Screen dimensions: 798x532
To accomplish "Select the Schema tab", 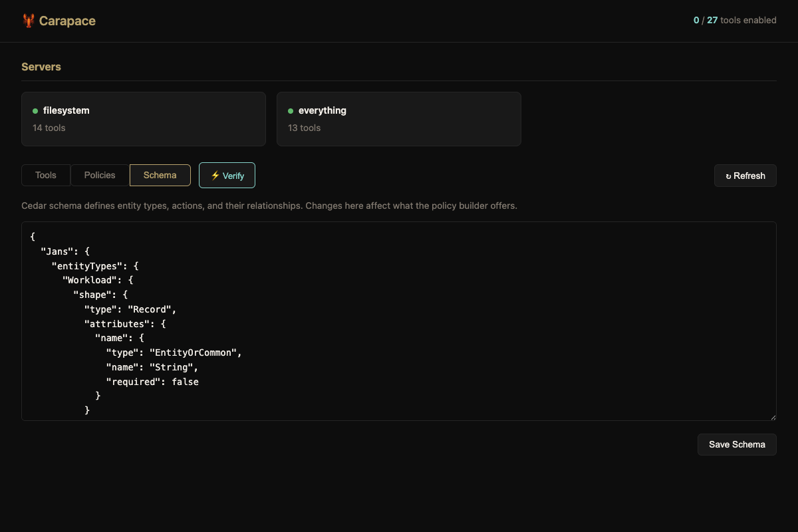I will click(x=160, y=175).
